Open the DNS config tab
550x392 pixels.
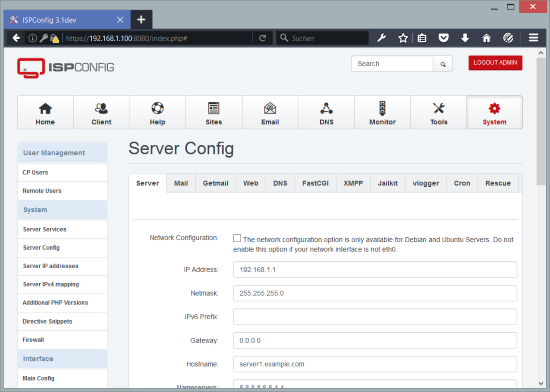(x=280, y=183)
